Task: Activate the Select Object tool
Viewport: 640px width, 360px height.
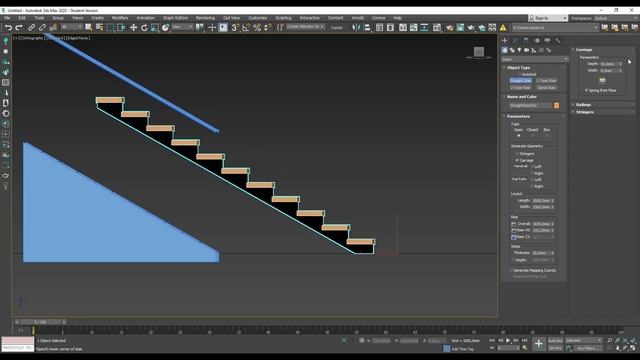Action: coord(89,28)
